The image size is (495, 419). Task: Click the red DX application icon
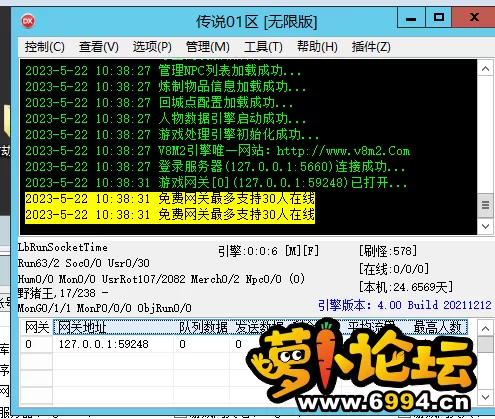28,21
